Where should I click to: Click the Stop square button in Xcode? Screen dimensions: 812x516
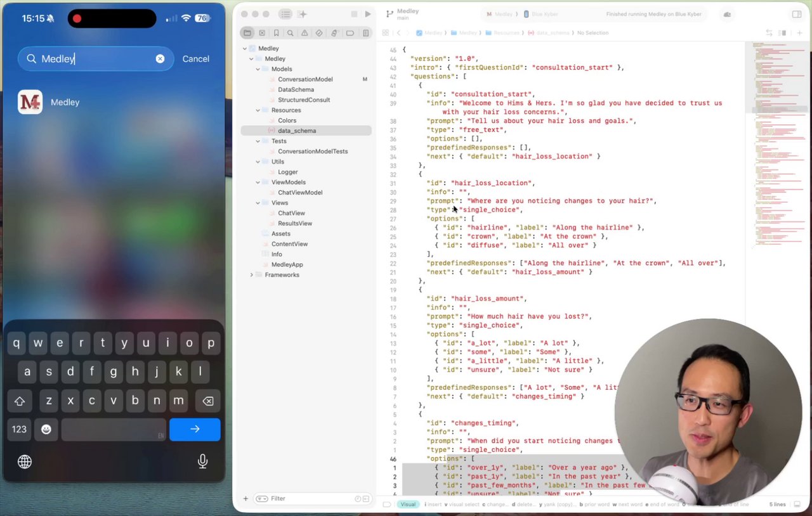pyautogui.click(x=354, y=14)
